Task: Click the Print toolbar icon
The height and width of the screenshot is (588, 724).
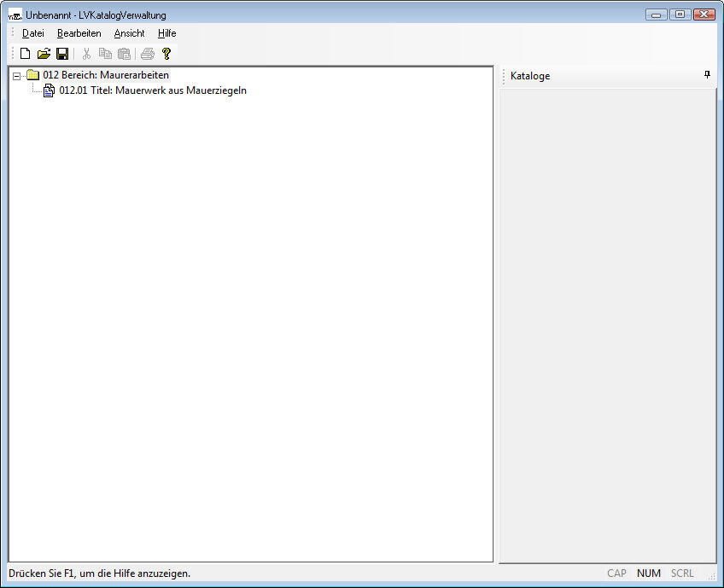Action: point(148,54)
